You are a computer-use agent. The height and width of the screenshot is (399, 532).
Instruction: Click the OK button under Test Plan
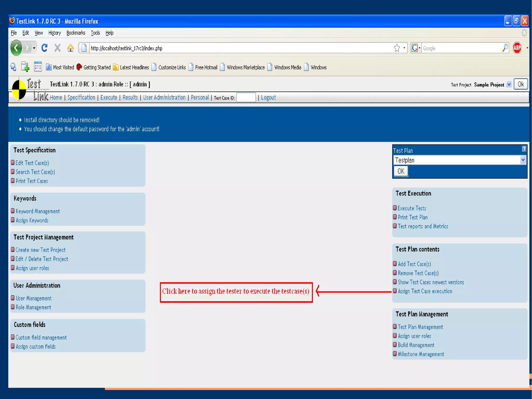[x=401, y=171]
